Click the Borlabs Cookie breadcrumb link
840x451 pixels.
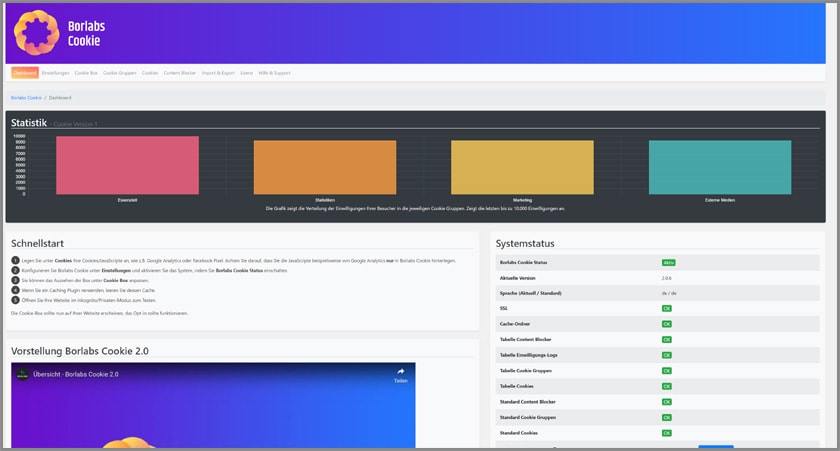(26, 98)
